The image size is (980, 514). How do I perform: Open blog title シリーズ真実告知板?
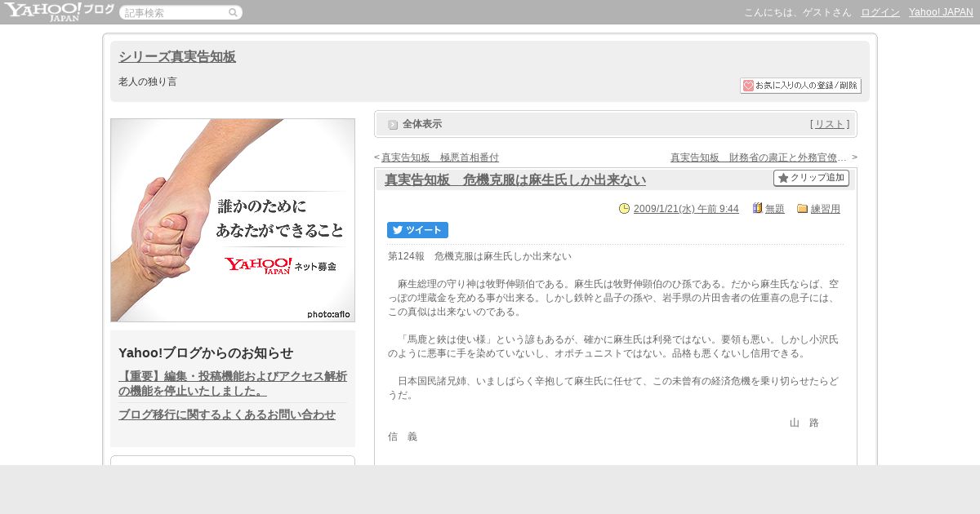pyautogui.click(x=177, y=56)
